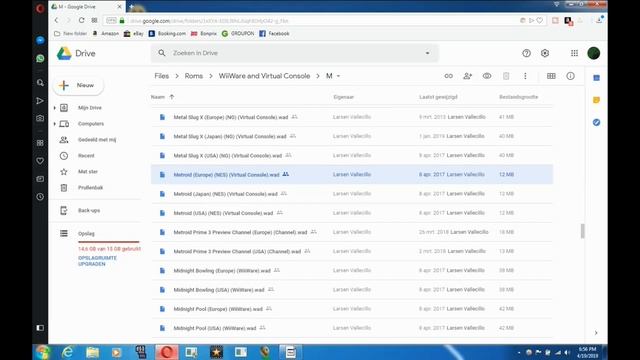Open Opslag storage in sidebar
640x360 pixels.
click(x=86, y=233)
